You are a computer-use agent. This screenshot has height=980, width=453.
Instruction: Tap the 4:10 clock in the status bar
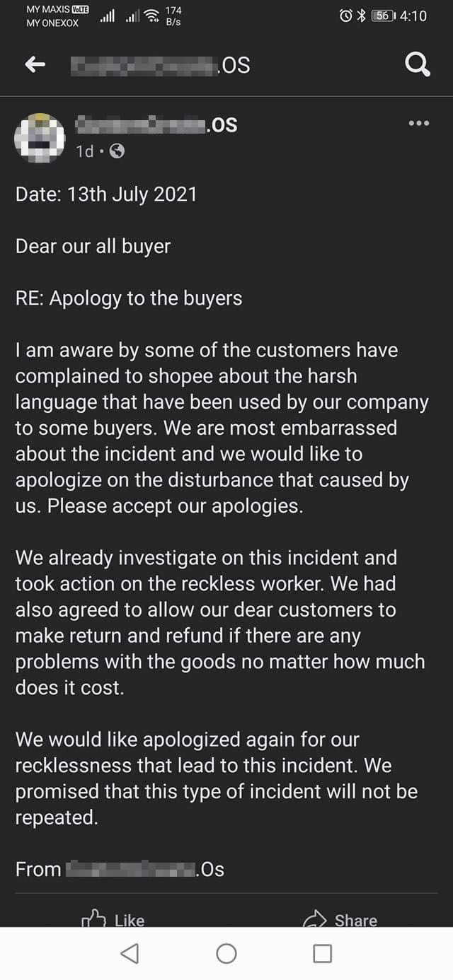click(x=413, y=16)
